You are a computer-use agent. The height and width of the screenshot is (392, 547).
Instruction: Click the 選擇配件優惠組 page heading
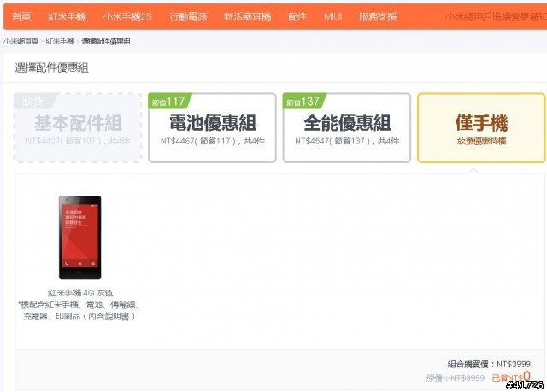point(51,67)
